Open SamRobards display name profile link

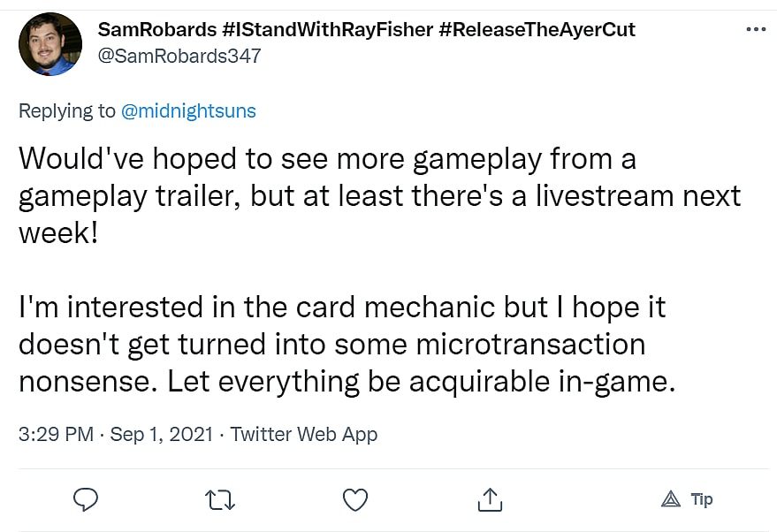pos(156,30)
